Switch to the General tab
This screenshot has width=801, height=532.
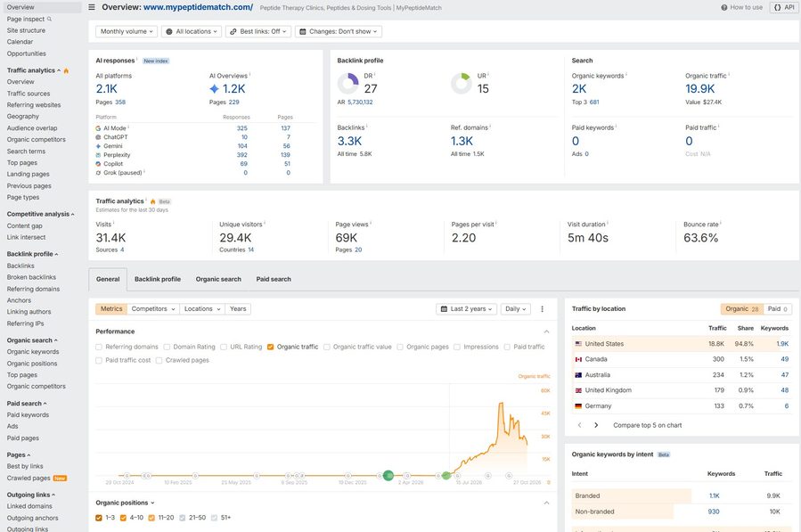108,280
